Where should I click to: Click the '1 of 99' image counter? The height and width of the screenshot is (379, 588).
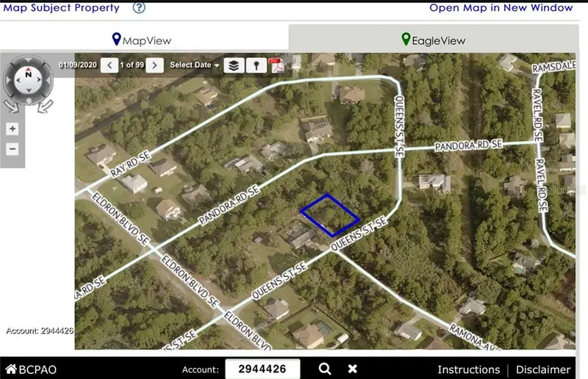tap(132, 65)
